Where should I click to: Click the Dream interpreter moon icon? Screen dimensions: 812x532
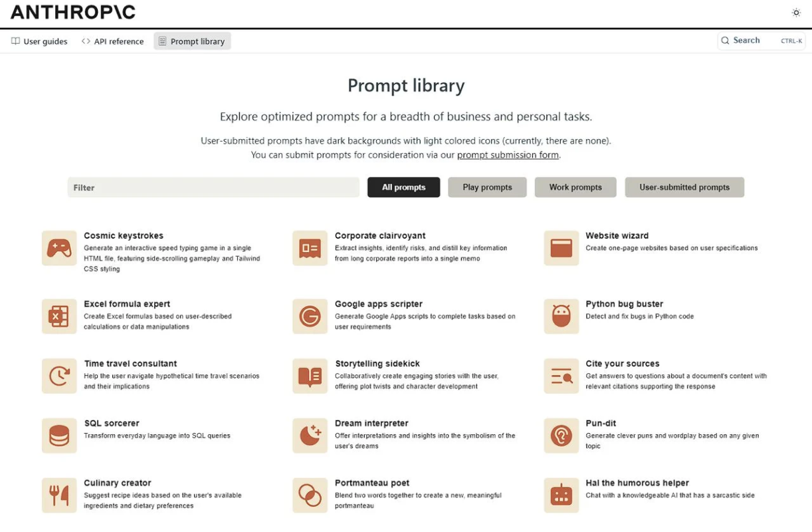[x=310, y=436]
